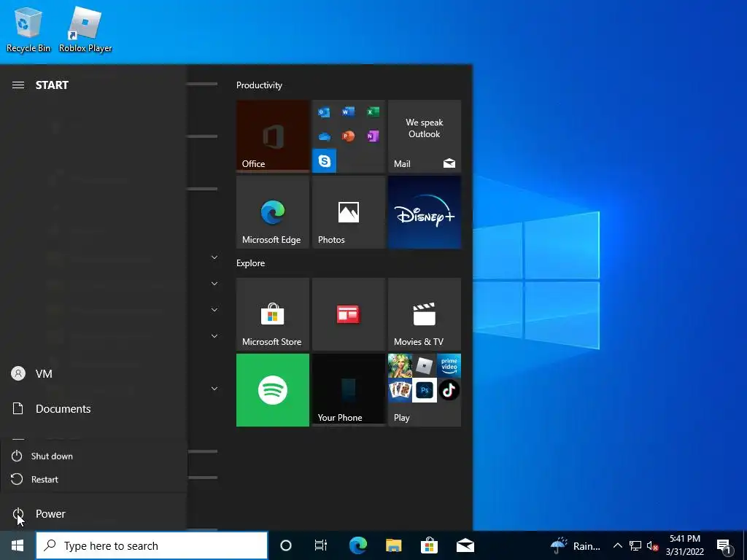Choose Shut down from the power menu

[93, 456]
